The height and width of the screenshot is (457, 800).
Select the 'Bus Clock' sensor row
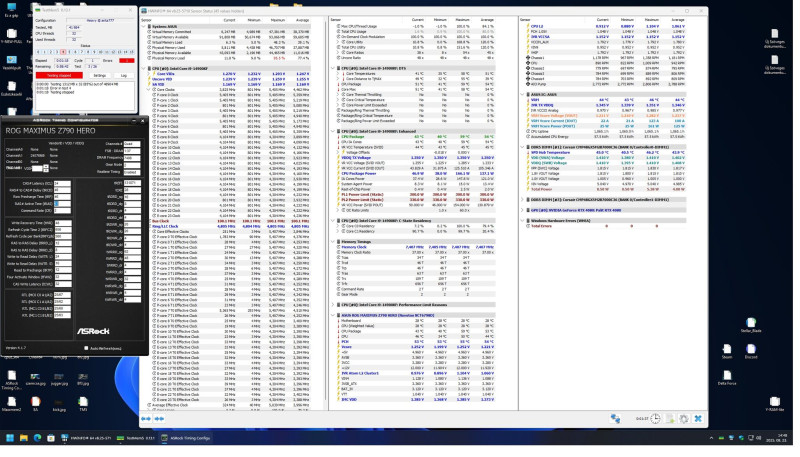[231, 221]
